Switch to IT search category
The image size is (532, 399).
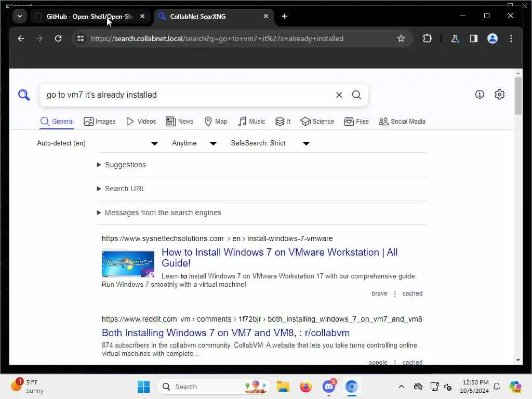[283, 122]
